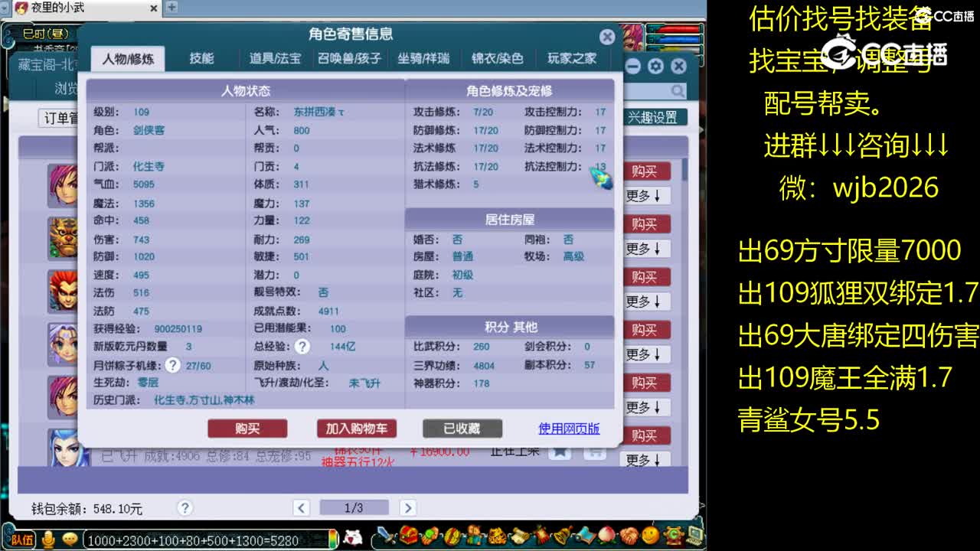
Task: Expand 更多 options for the first listing
Action: click(x=647, y=196)
